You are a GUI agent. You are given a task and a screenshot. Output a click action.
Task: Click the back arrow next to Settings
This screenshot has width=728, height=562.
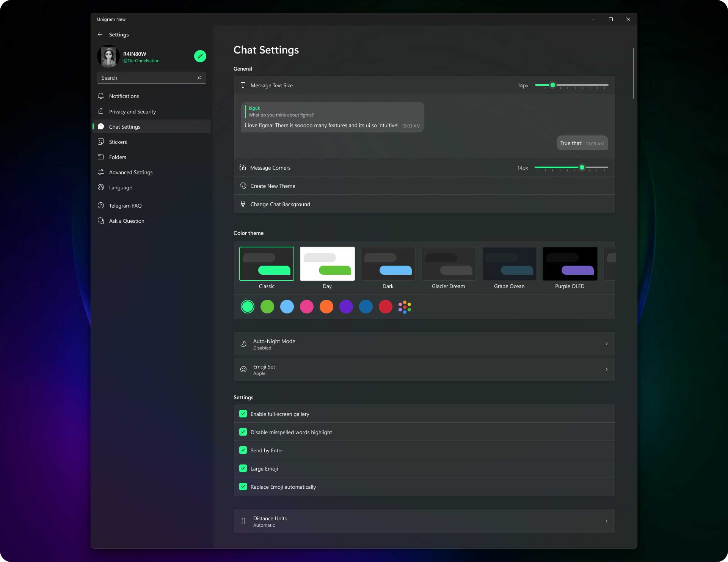pyautogui.click(x=100, y=35)
